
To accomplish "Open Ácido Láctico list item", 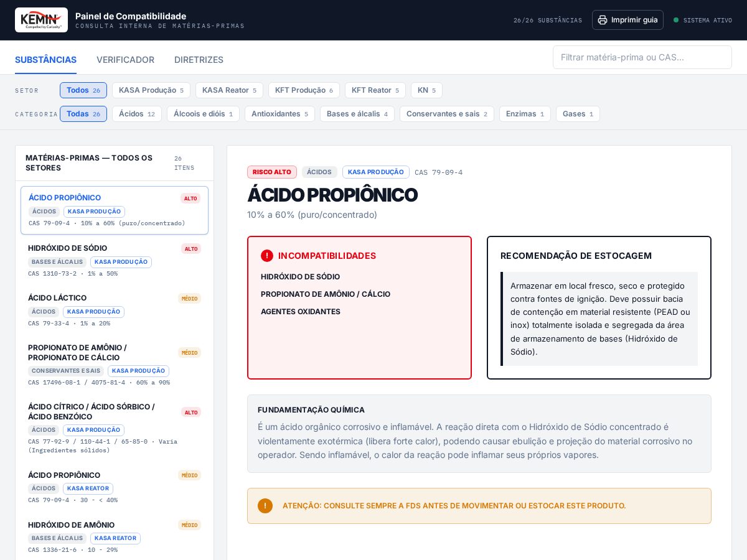I will click(115, 310).
